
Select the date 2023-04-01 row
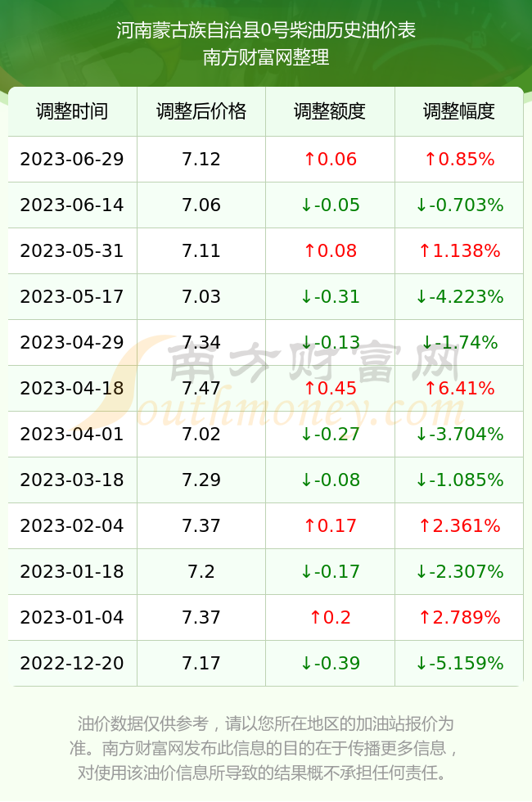(x=265, y=435)
